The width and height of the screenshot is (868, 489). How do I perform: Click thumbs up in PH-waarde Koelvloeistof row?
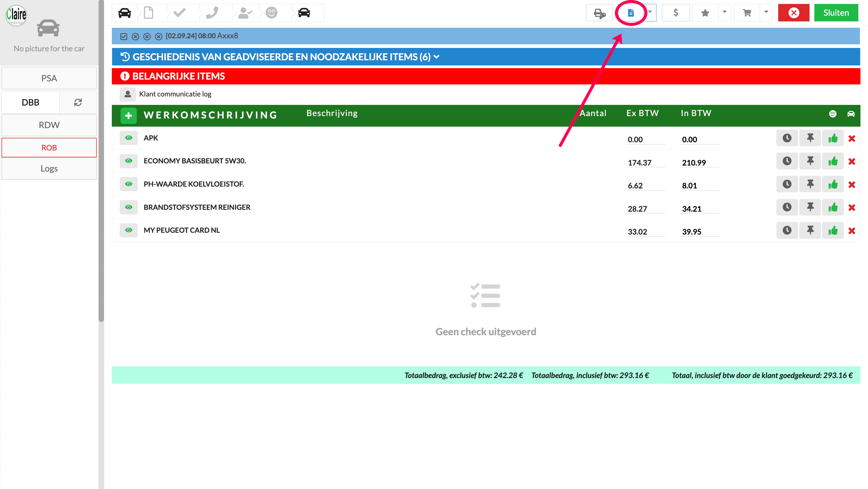point(833,184)
